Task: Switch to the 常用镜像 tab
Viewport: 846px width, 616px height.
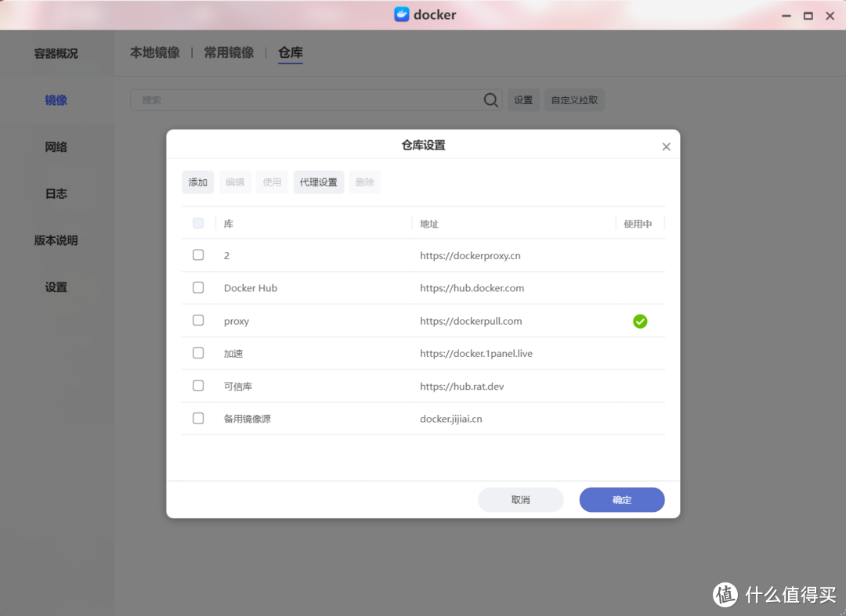Action: pyautogui.click(x=228, y=52)
